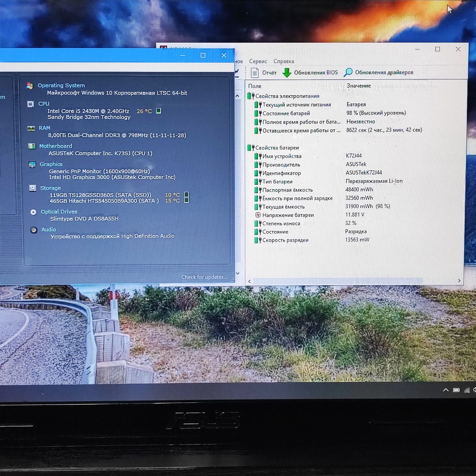Click the value 11.881 V
The height and width of the screenshot is (476, 476).
coord(355,215)
